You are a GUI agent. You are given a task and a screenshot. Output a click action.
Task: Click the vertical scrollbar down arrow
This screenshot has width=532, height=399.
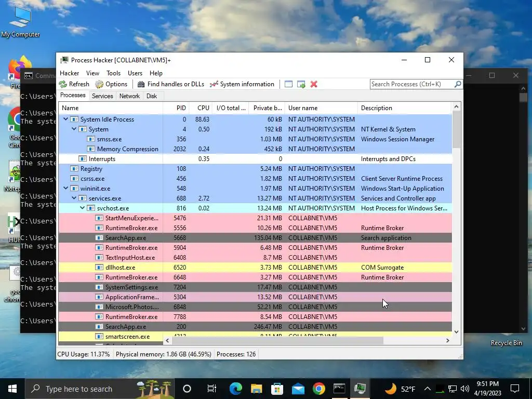(456, 332)
